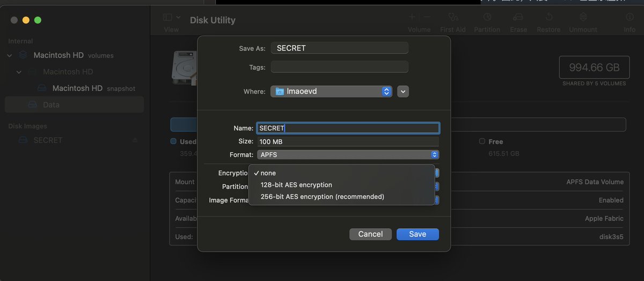Click the First Aid toolbar icon

pos(453,18)
